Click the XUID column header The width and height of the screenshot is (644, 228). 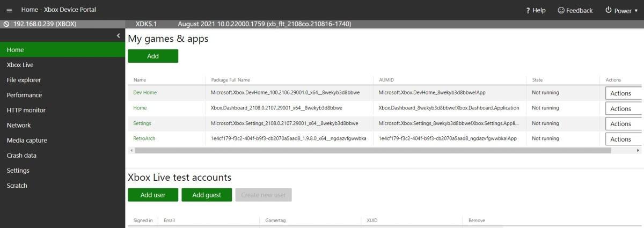(372, 220)
